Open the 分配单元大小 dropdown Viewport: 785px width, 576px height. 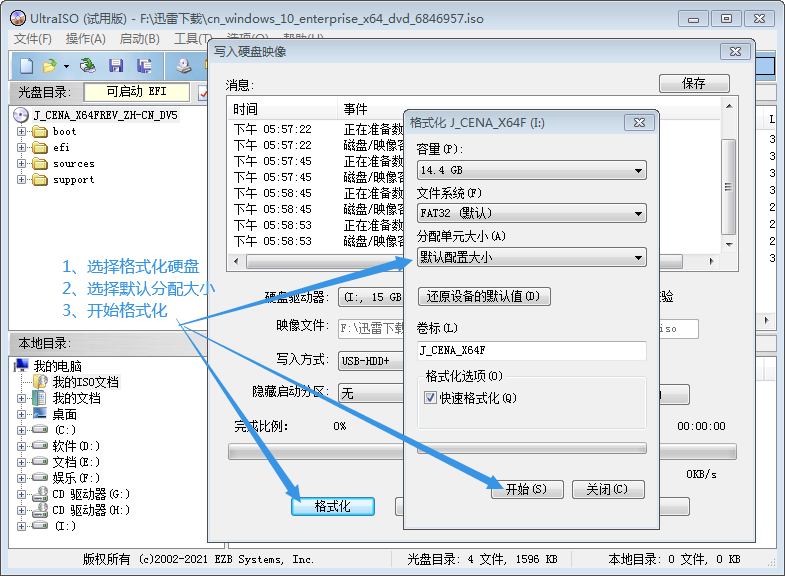[x=531, y=257]
